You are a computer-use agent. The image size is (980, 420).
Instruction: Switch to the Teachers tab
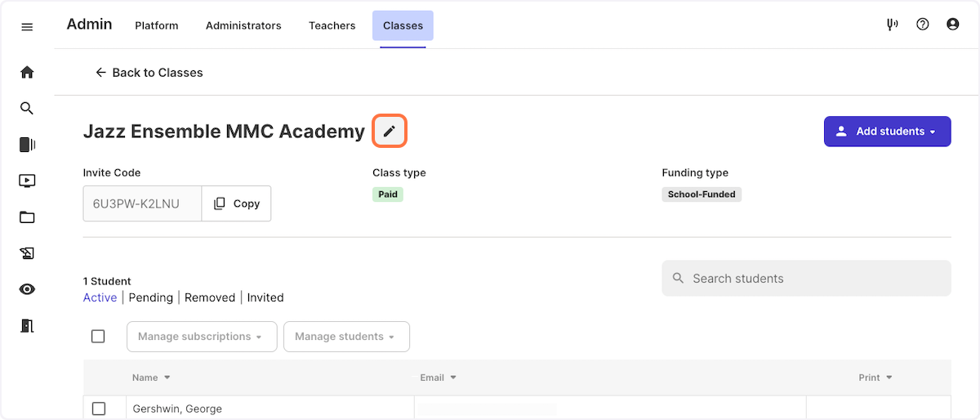(332, 25)
